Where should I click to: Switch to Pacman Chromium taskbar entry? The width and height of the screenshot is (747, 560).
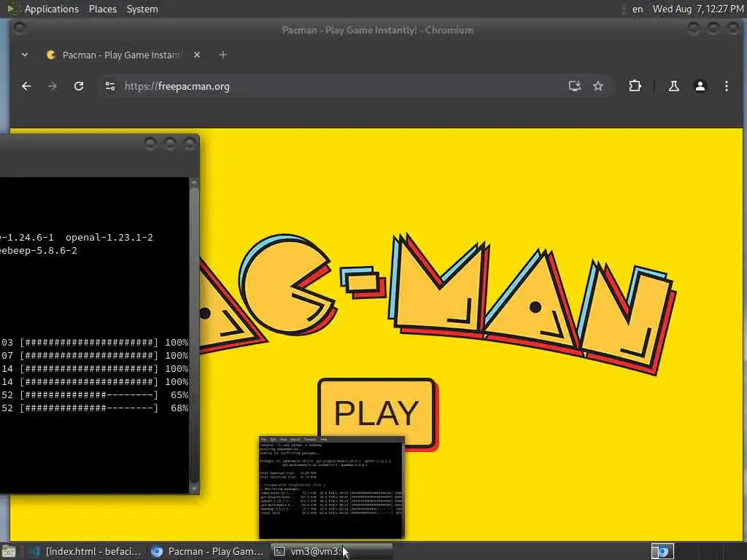pyautogui.click(x=207, y=551)
